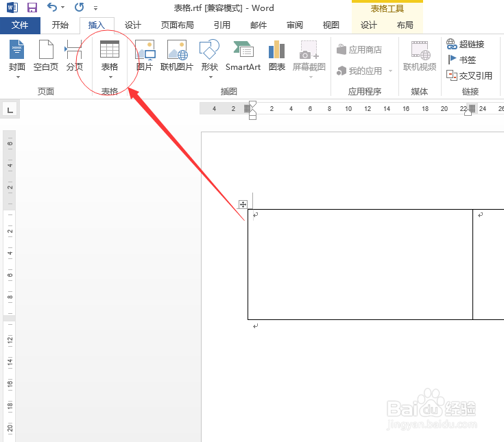Screen dimensions: 504x442
Task: Click the Word application icon in title bar
Action: coord(12,7)
